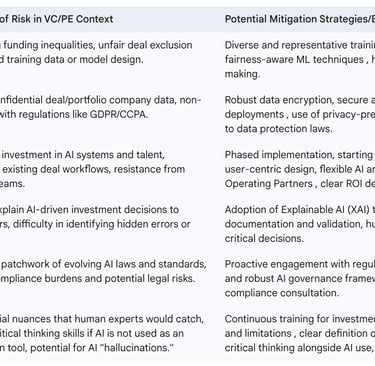The width and height of the screenshot is (375, 366).
Task: Select the 'Potential Mitigation Strategies' column header
Action: [300, 19]
